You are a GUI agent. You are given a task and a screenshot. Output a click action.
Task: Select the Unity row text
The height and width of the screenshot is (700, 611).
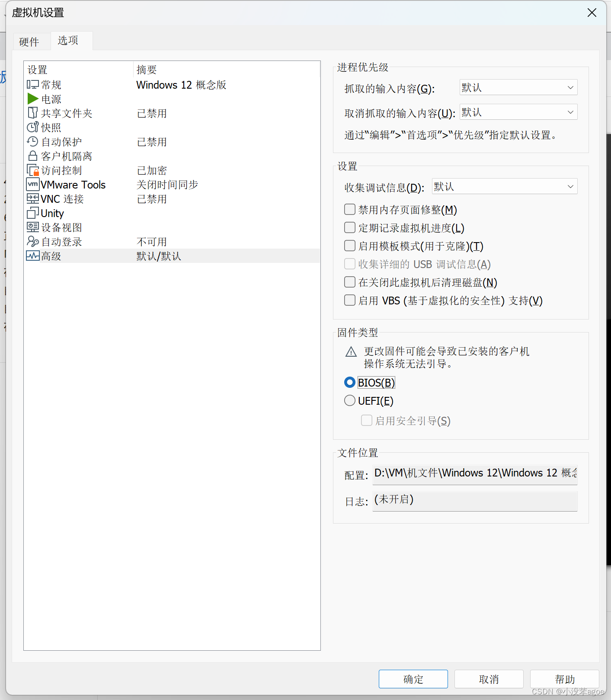(x=52, y=213)
